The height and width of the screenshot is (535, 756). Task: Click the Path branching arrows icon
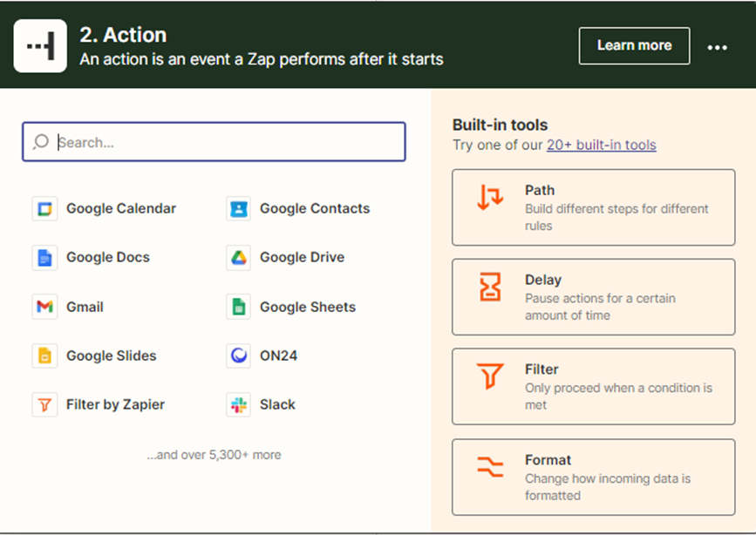(490, 197)
